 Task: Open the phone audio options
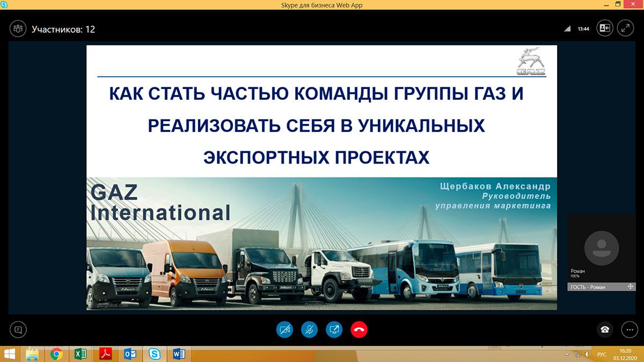605,329
